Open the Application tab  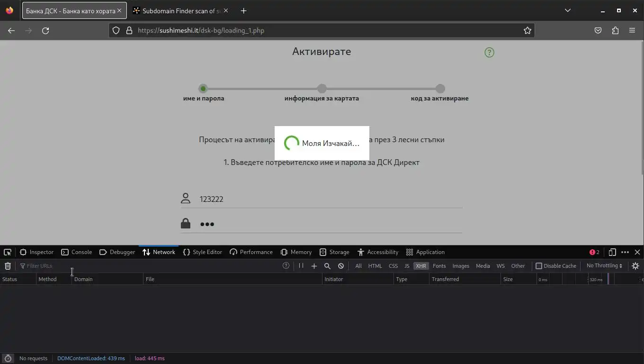click(425, 252)
